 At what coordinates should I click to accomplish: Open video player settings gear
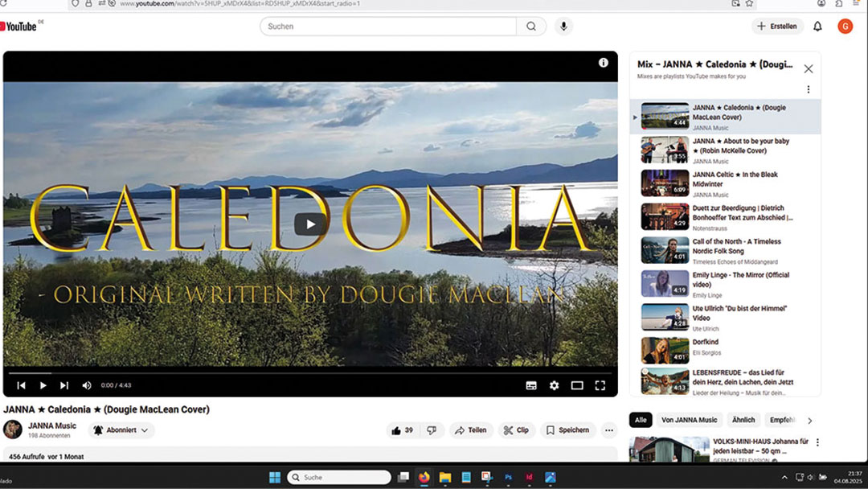tap(554, 385)
